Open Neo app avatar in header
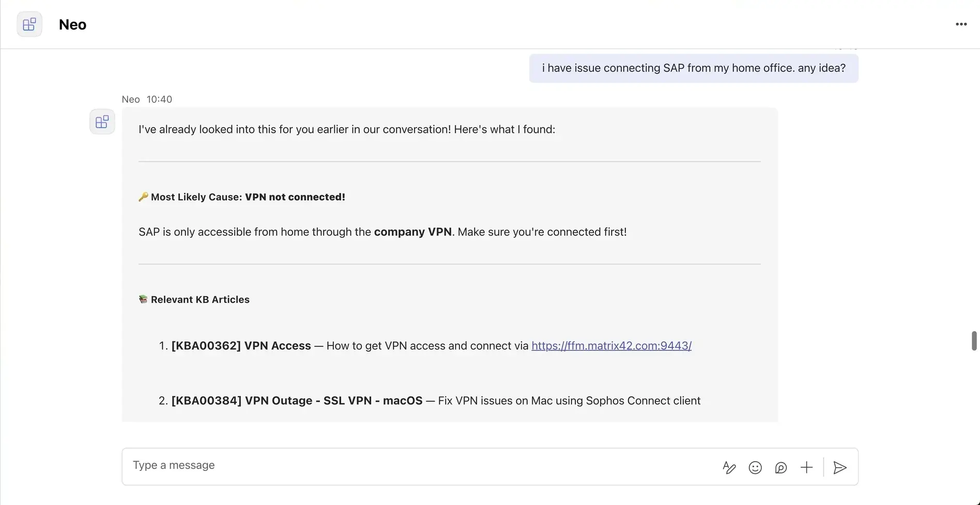Viewport: 980px width, 505px height. (29, 24)
